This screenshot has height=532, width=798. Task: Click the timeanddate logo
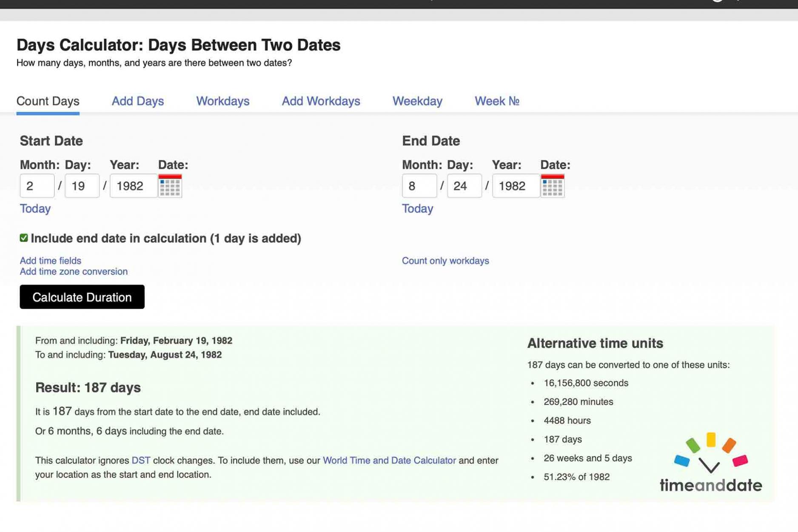point(711,463)
